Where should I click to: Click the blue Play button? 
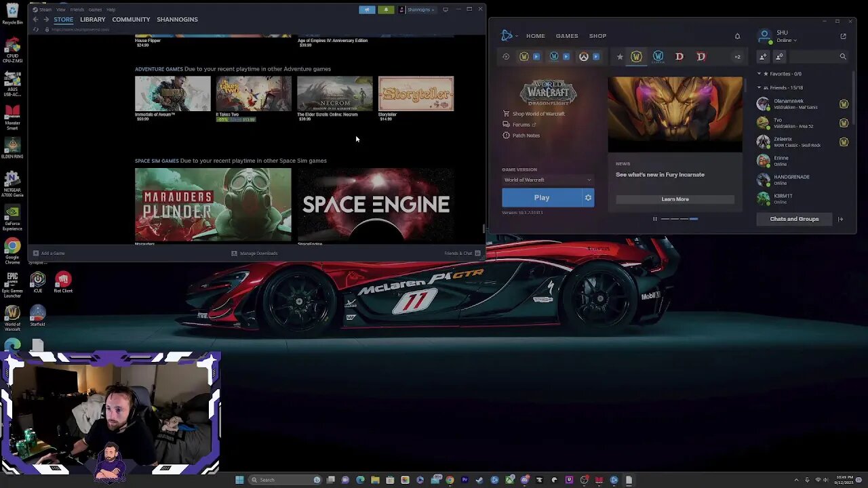(542, 198)
